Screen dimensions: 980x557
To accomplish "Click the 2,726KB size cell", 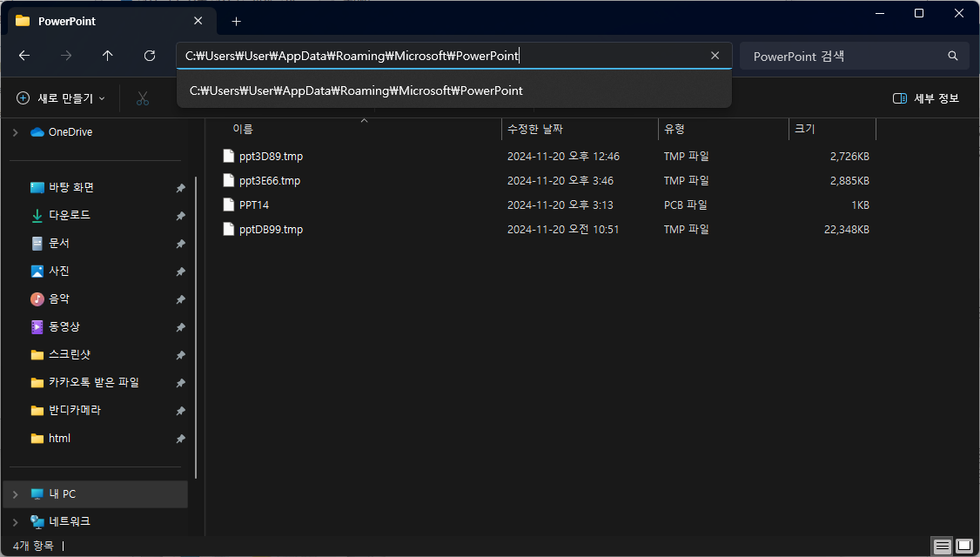I will coord(849,157).
